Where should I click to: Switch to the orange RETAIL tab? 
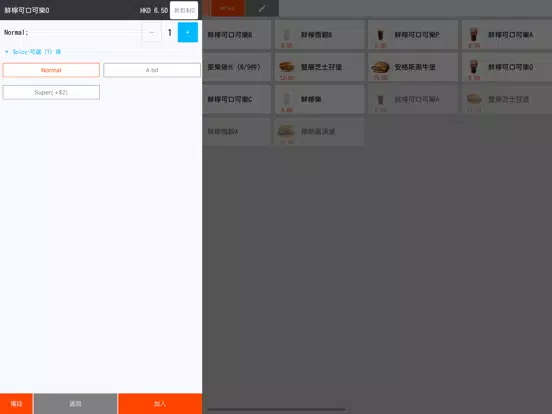pyautogui.click(x=227, y=8)
